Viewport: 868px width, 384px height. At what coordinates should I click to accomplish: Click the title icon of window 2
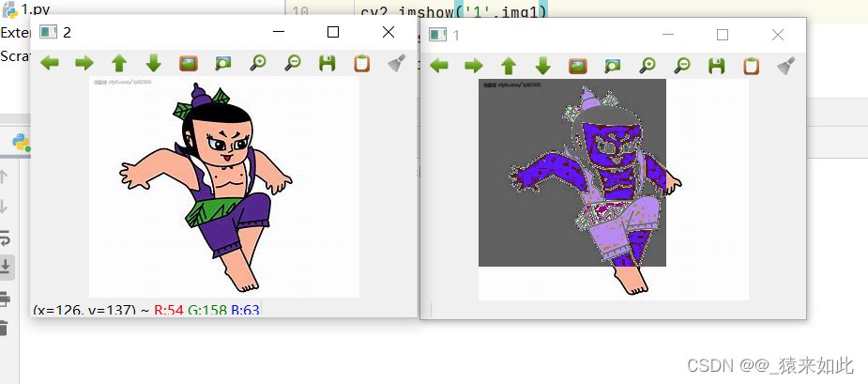[49, 32]
